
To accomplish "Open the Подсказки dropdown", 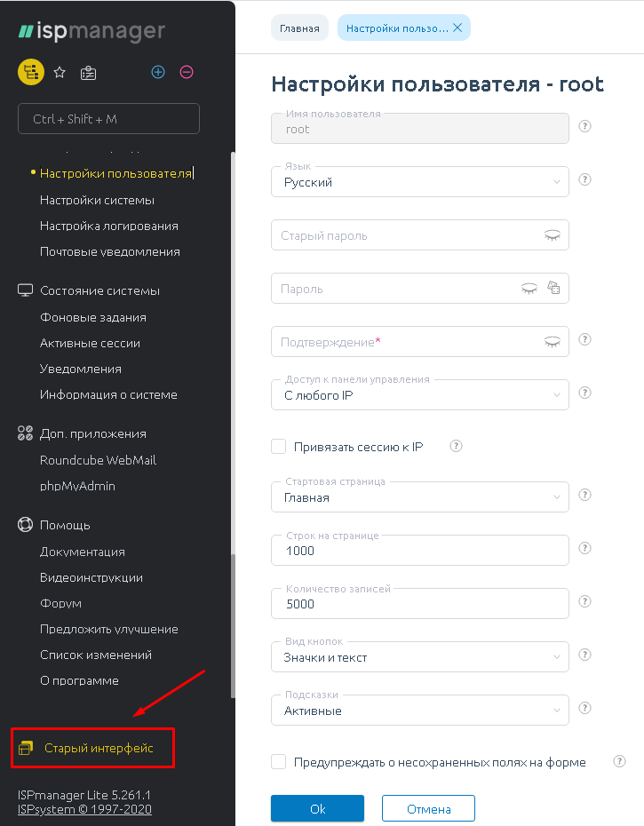I will [420, 711].
